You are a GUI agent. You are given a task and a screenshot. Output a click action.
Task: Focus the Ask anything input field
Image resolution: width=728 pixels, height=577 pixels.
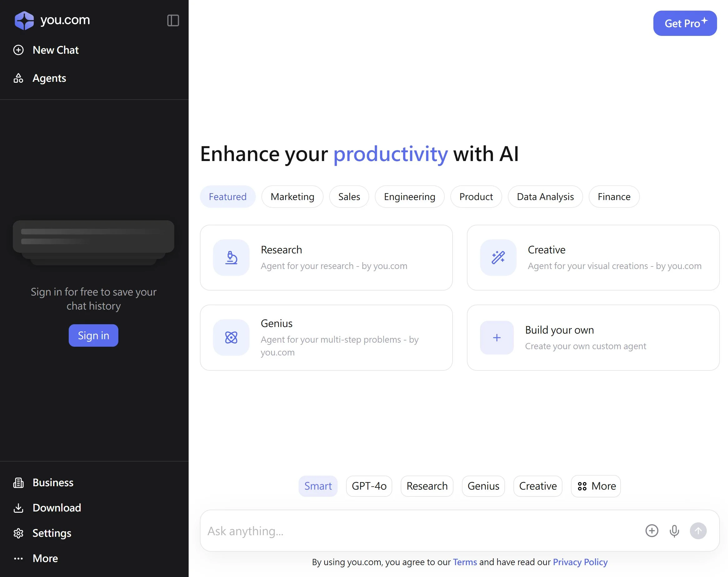coord(419,531)
